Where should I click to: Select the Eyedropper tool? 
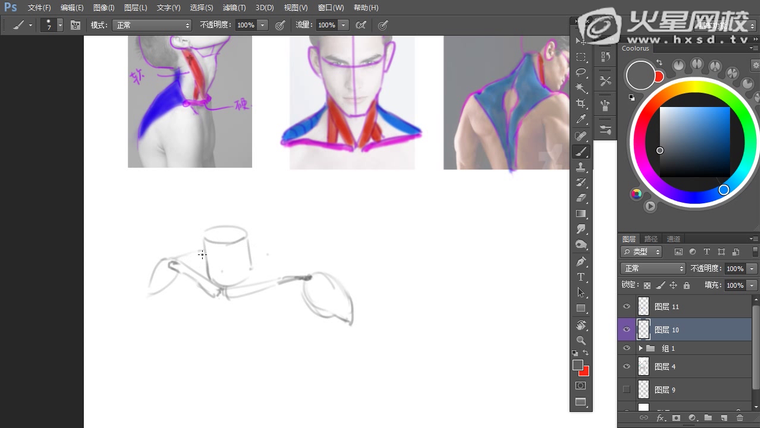pyautogui.click(x=581, y=119)
